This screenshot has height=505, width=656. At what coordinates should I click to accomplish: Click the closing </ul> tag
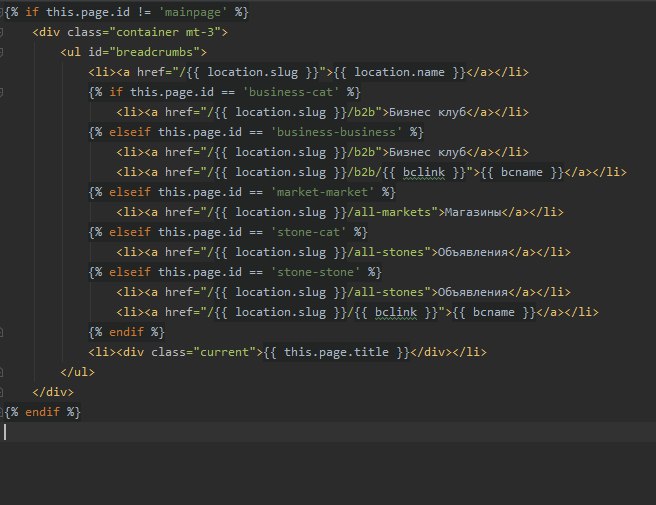tap(77, 372)
